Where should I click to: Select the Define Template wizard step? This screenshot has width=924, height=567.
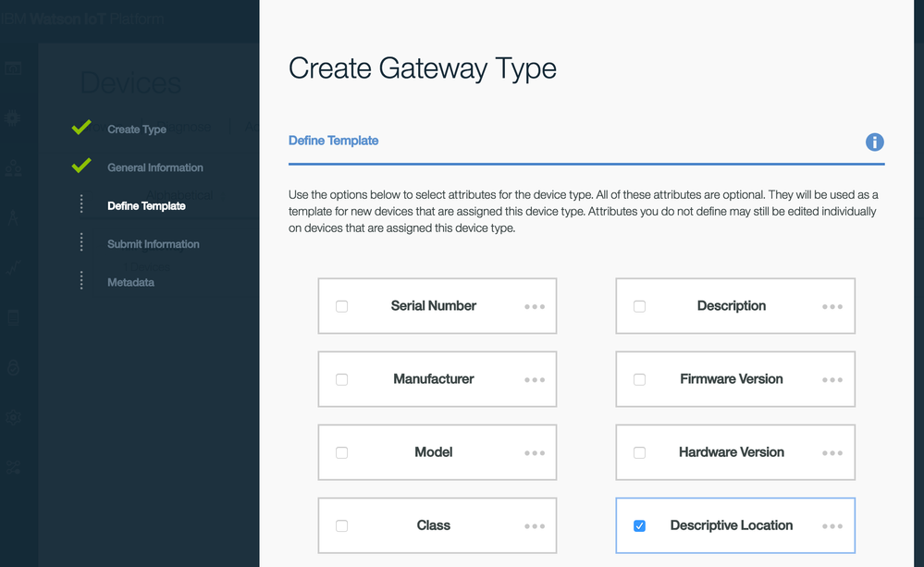146,205
